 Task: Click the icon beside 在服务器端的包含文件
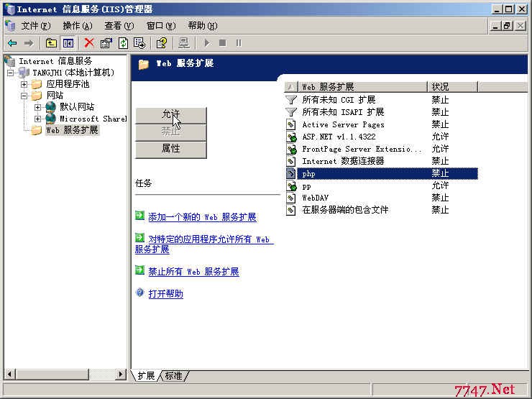[291, 210]
